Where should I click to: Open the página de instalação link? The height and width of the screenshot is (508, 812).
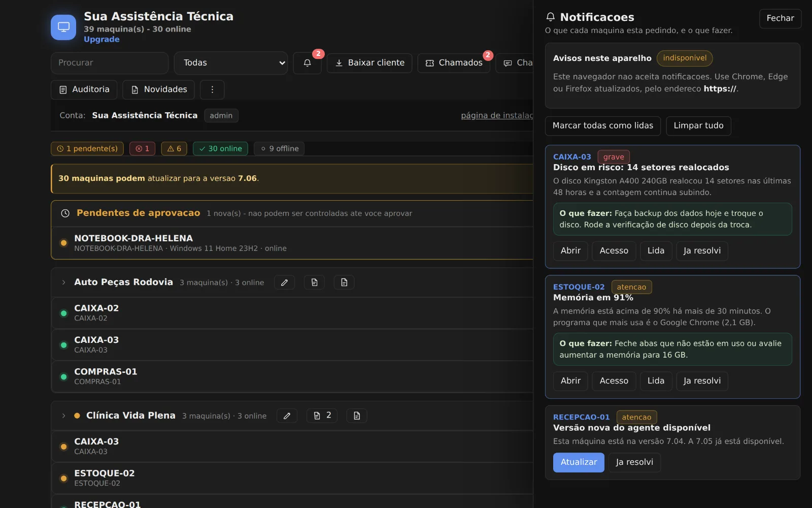tap(497, 115)
